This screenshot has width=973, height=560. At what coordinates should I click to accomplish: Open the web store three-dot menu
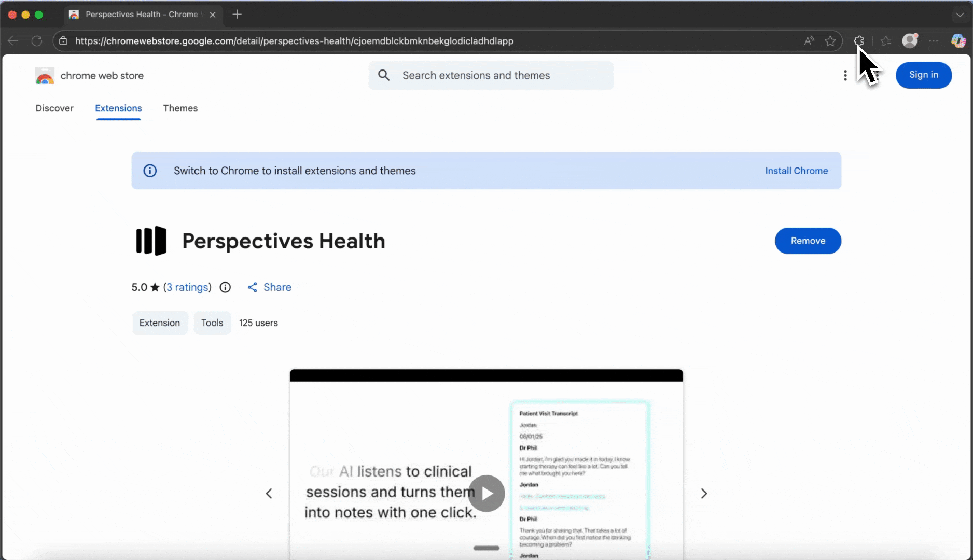(x=845, y=76)
